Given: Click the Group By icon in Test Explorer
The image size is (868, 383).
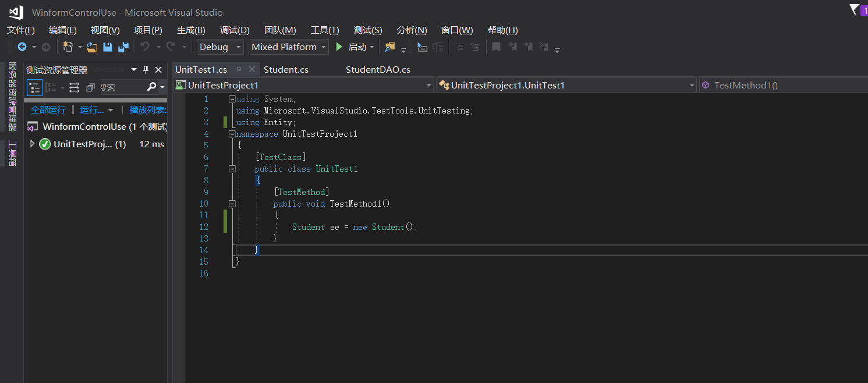Looking at the screenshot, I should pyautogui.click(x=51, y=87).
